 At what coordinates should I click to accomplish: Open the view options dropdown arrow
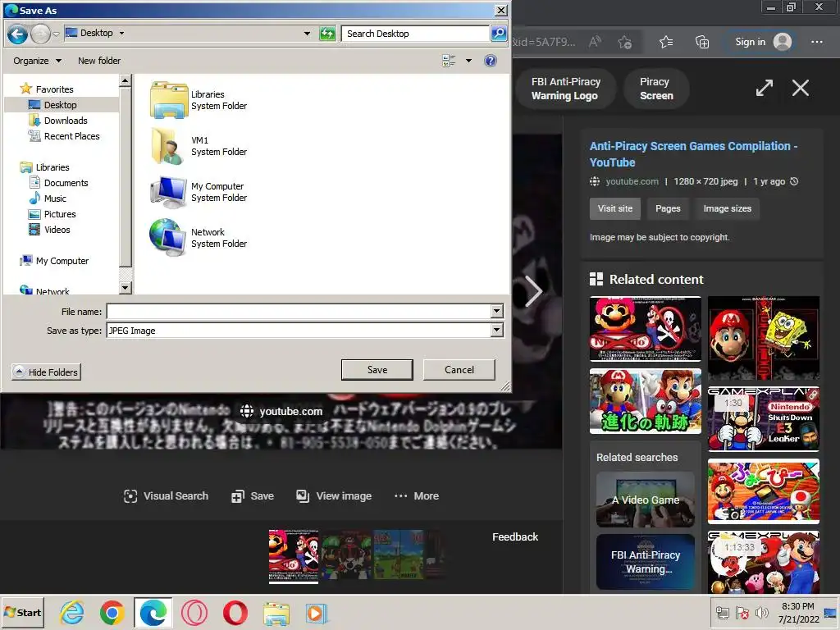tap(468, 61)
